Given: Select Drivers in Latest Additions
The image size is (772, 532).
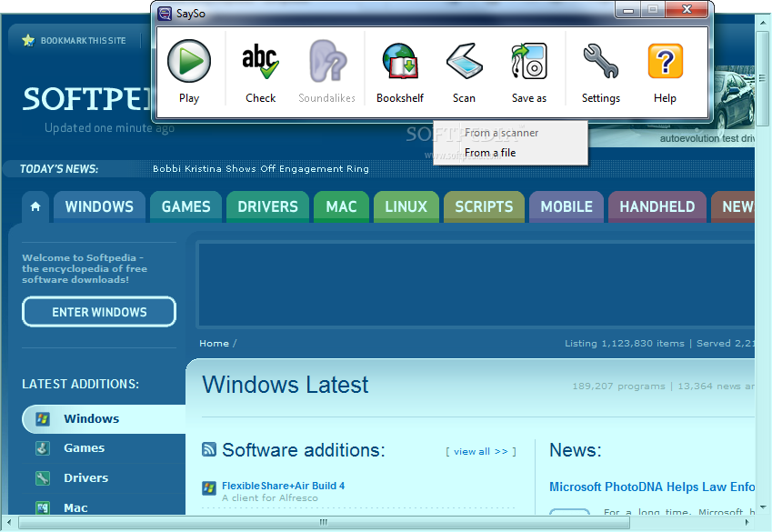Looking at the screenshot, I should (x=86, y=477).
